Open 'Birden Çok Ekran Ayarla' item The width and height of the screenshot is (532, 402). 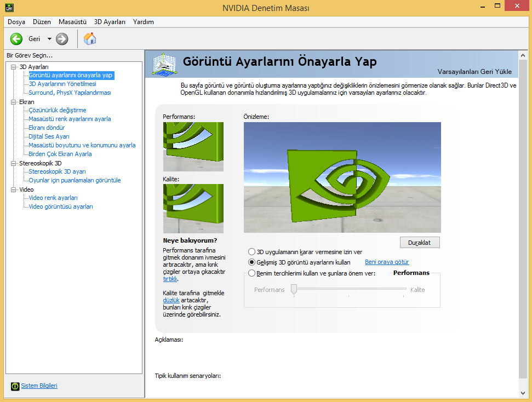click(60, 154)
